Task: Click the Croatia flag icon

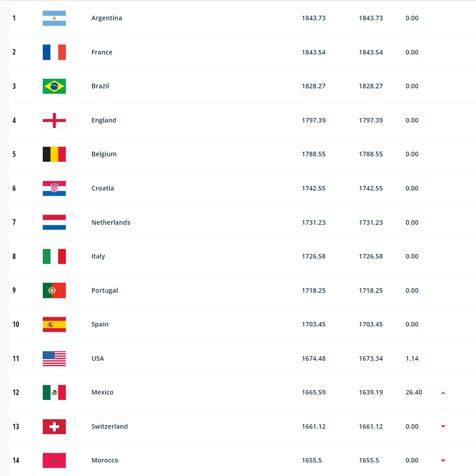Action: (54, 188)
